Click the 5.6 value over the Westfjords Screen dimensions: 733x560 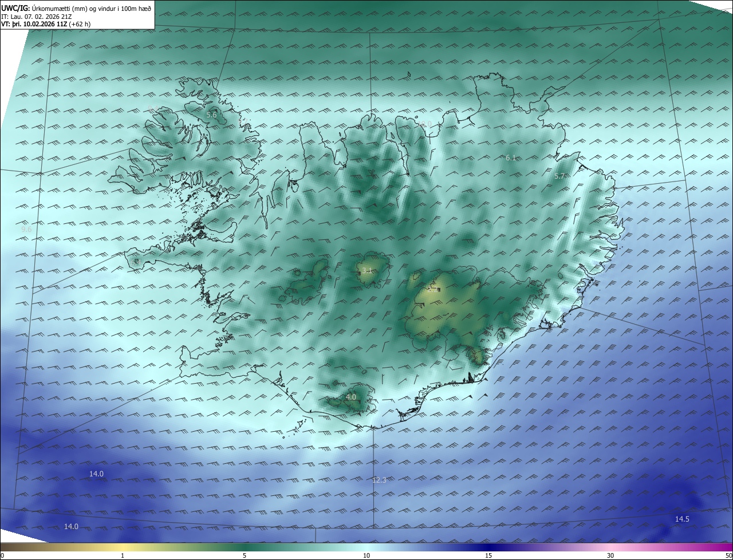(x=211, y=115)
